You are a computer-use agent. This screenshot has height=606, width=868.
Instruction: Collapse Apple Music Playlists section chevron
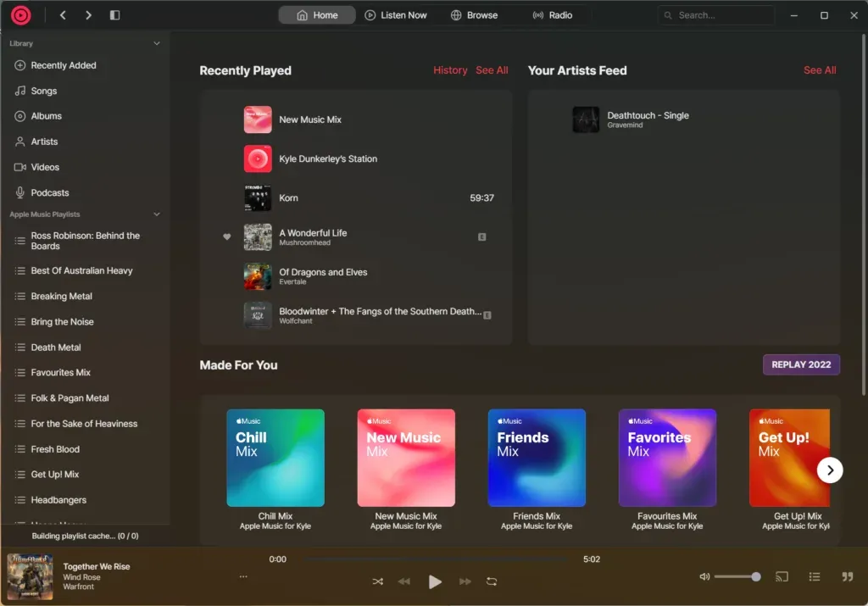coord(157,214)
